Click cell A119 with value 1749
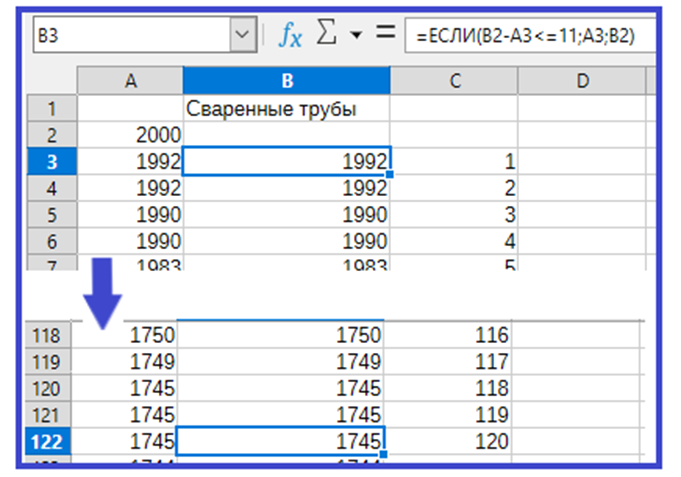This screenshot has height=477, width=681. pyautogui.click(x=130, y=362)
